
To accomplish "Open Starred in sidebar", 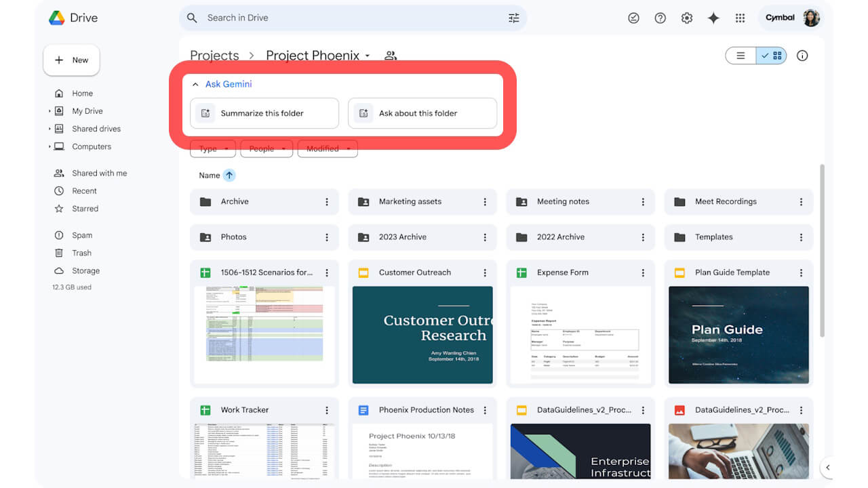I will (85, 209).
